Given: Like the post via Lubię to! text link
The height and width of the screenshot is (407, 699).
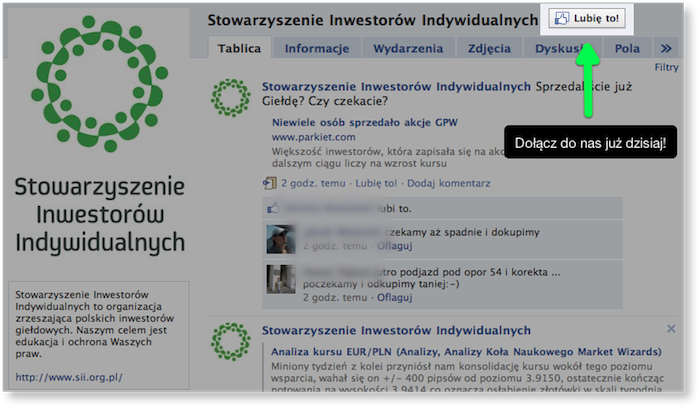Looking at the screenshot, I should [376, 183].
